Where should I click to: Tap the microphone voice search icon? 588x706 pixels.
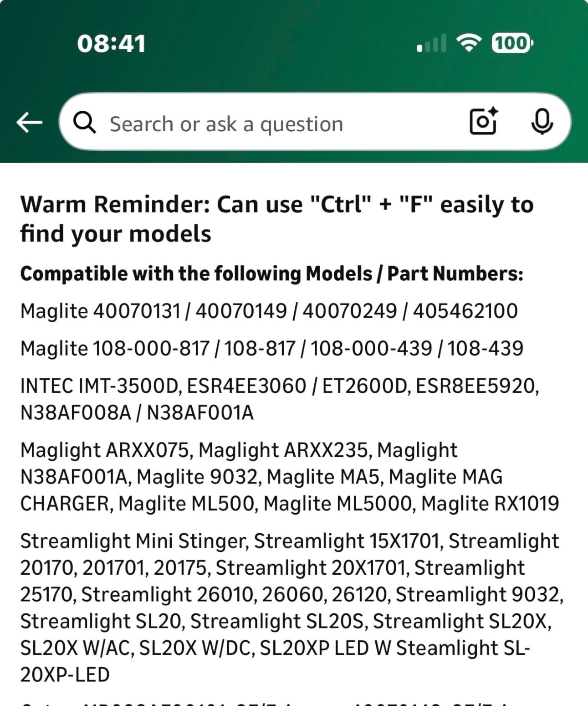point(542,122)
